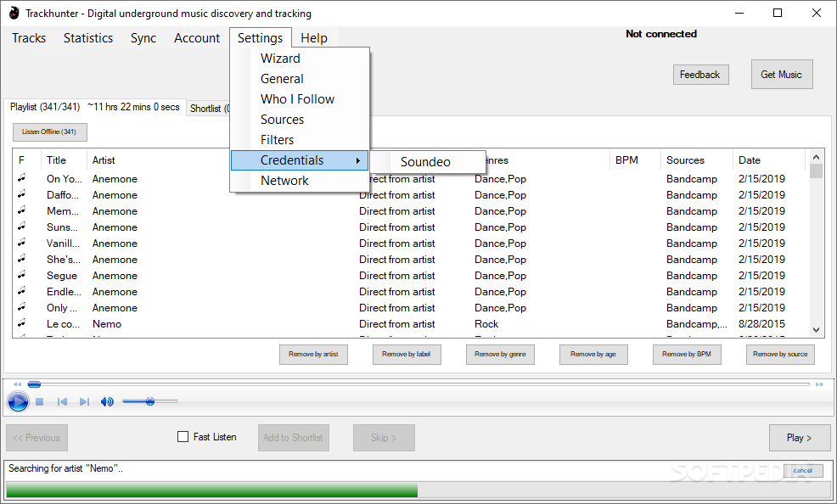
Task: Open the Statistics menu
Action: pos(88,38)
